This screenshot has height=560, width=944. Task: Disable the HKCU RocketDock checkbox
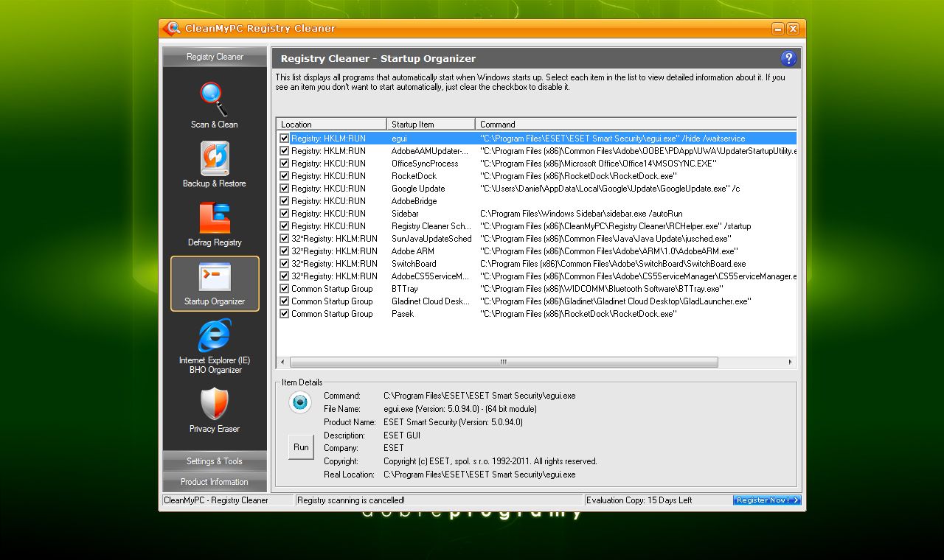(284, 175)
